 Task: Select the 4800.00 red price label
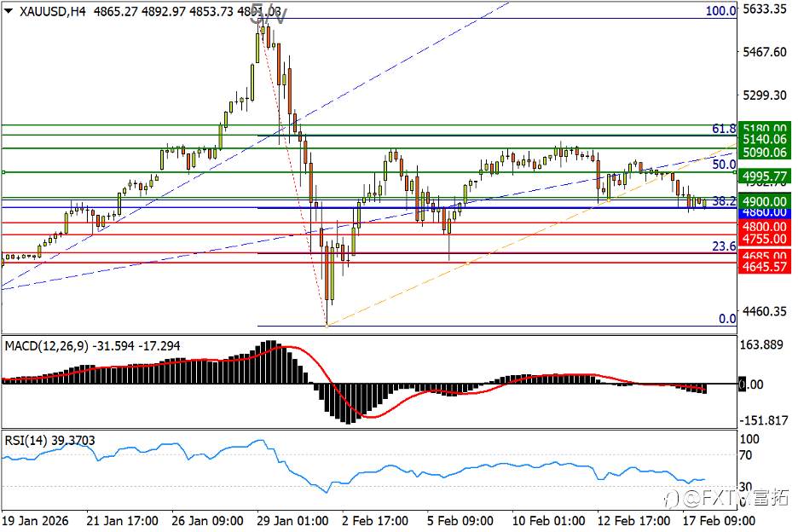(x=765, y=226)
